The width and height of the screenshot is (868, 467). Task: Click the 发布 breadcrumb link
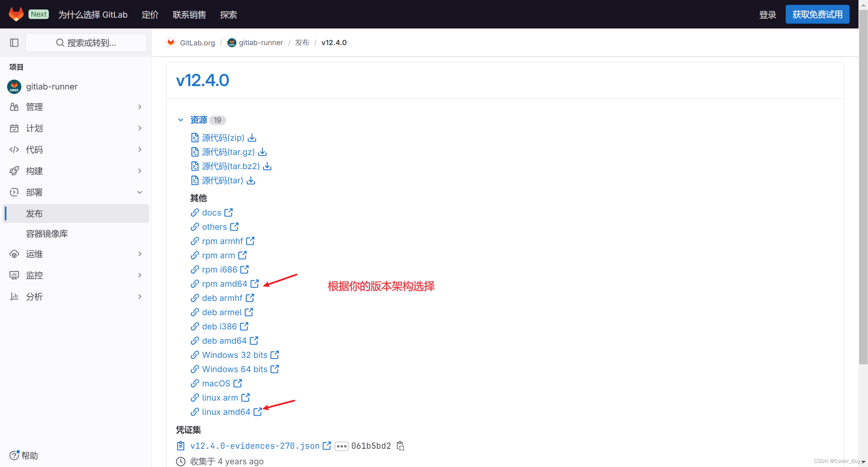tap(302, 43)
